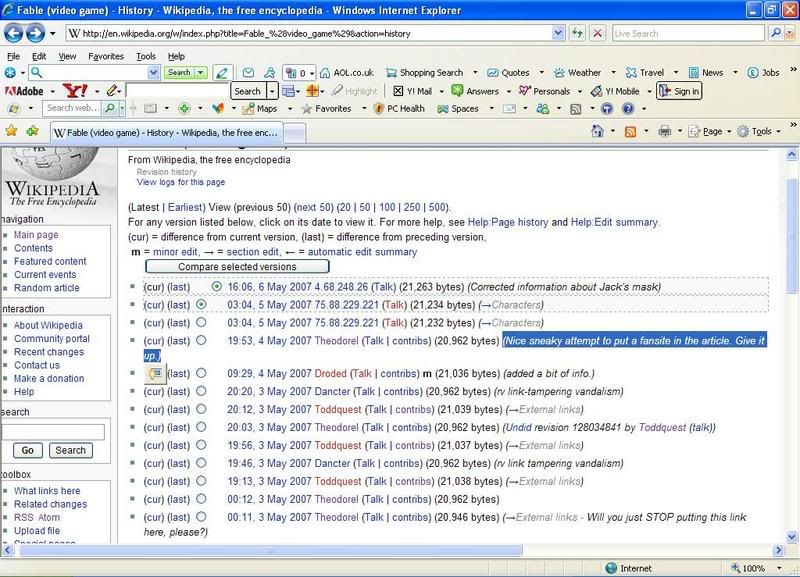Click the horizontal scrollbar thumb
The height and width of the screenshot is (577, 800).
271,550
